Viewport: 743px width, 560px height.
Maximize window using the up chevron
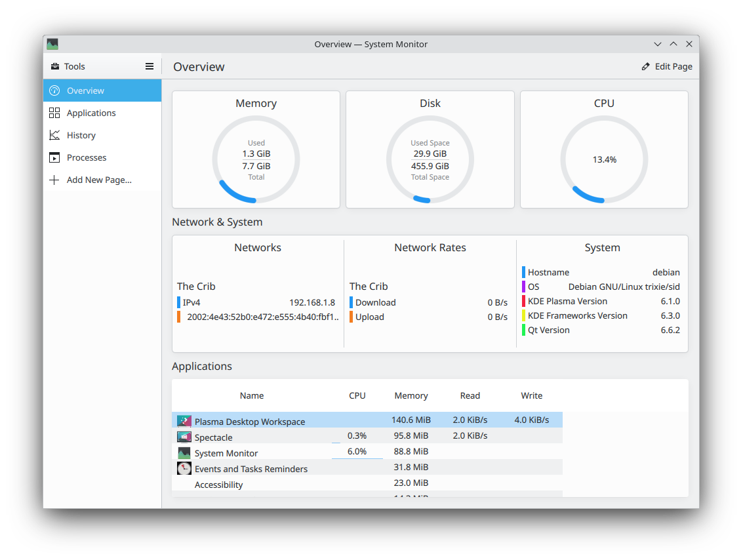point(673,44)
